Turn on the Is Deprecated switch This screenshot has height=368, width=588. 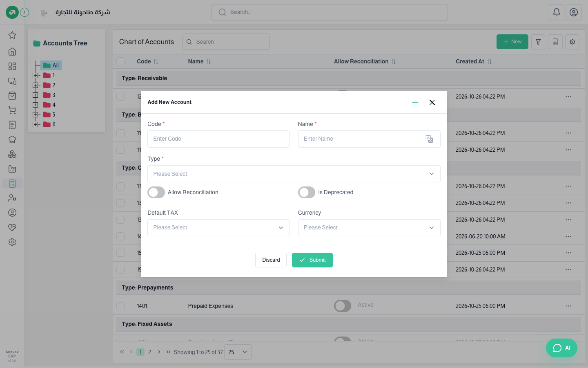[x=307, y=193]
